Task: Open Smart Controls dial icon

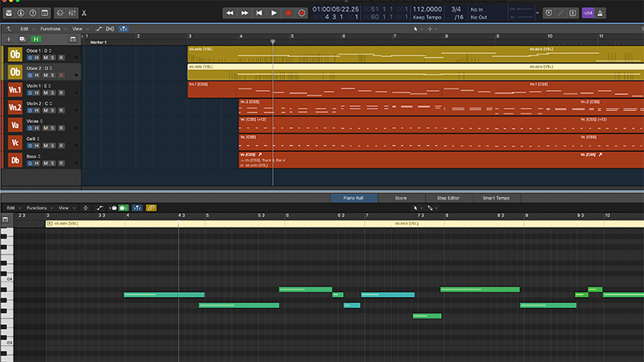Action: coord(60,13)
